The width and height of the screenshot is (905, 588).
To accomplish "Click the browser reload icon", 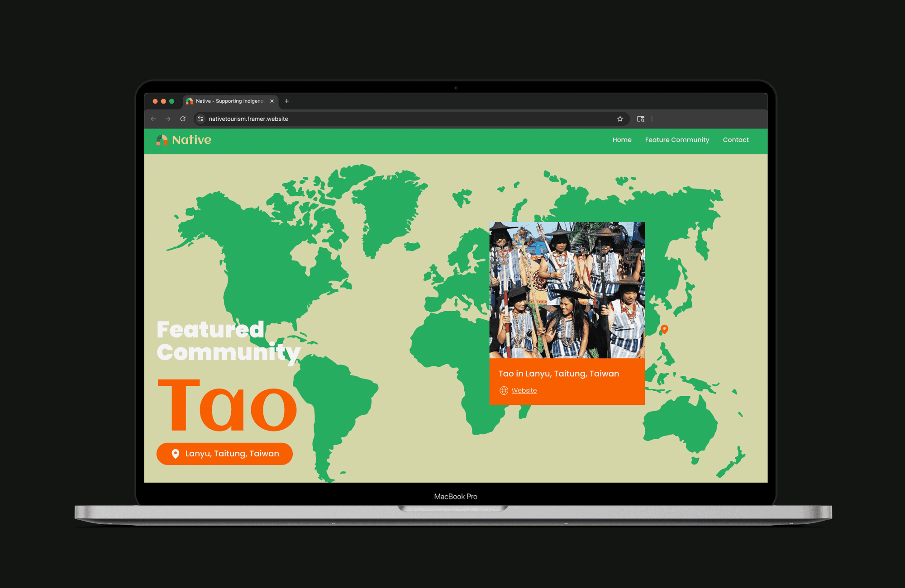I will (183, 119).
